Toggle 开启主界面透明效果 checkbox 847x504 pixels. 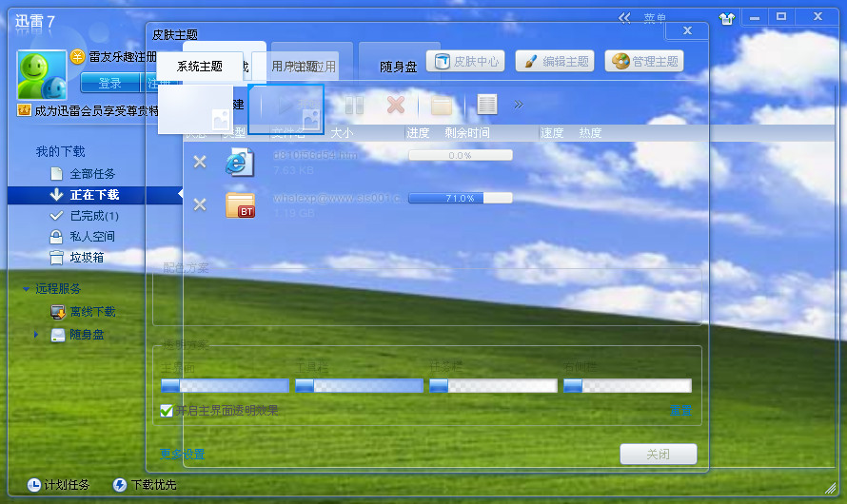[x=167, y=411]
